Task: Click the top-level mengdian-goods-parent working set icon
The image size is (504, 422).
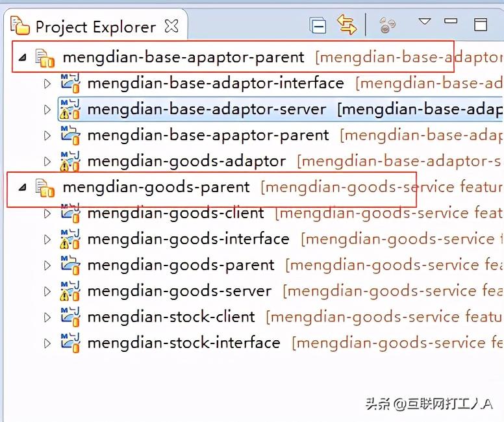Action: pos(45,188)
